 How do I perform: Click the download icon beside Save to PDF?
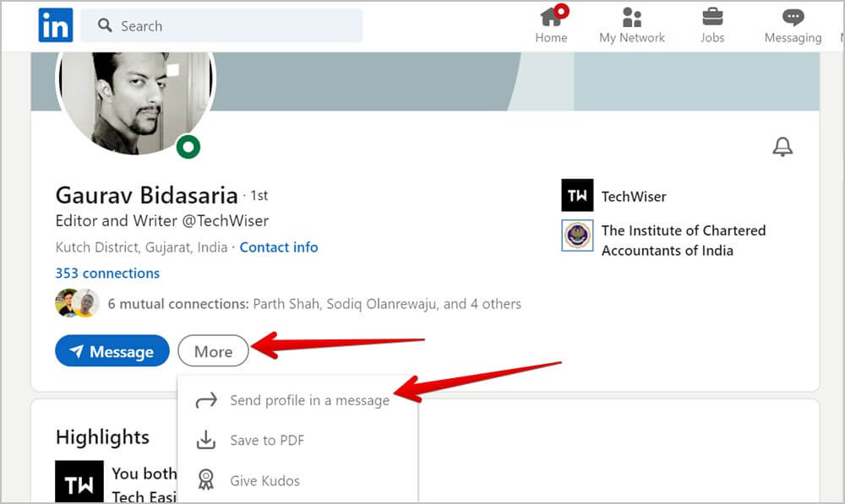tap(205, 439)
